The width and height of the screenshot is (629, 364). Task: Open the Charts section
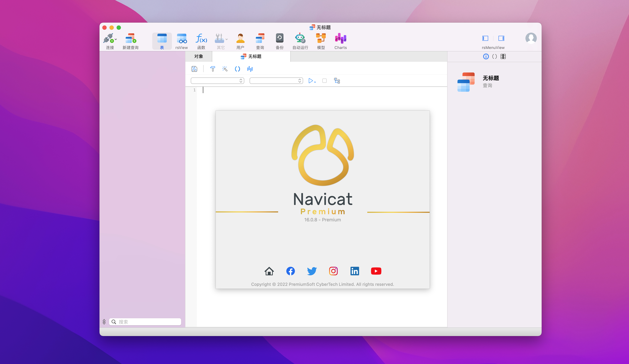pyautogui.click(x=340, y=39)
